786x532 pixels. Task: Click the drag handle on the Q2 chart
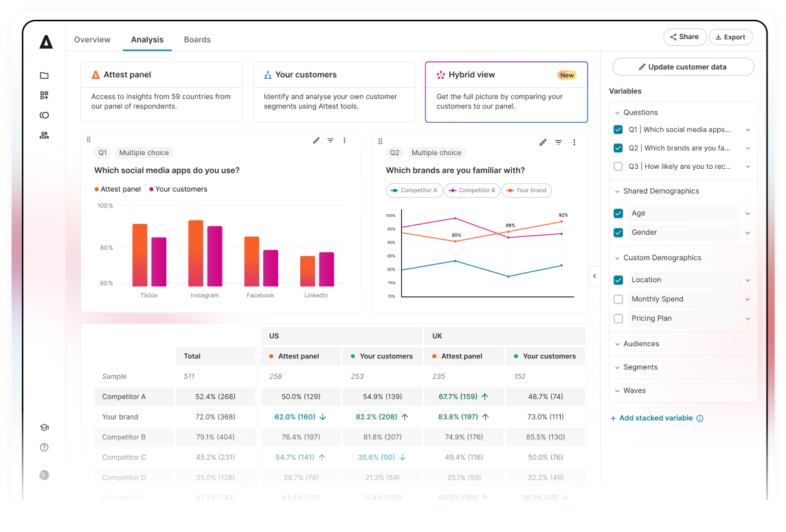point(381,142)
